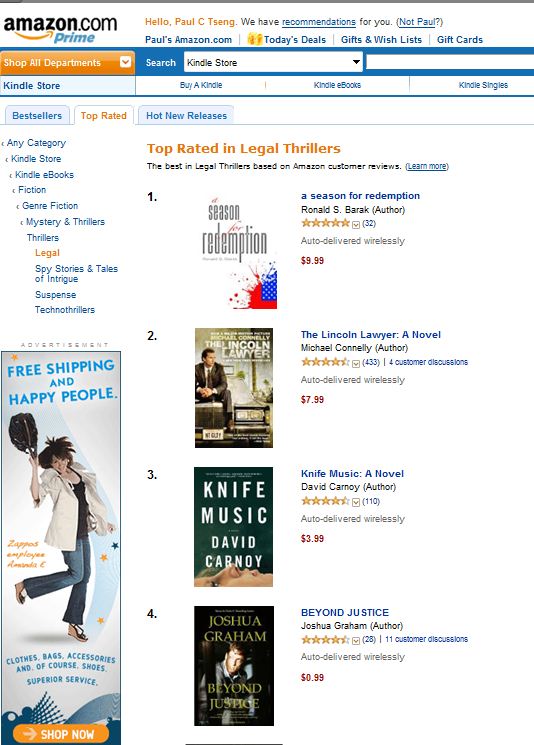Click the Amazon.com Prime logo
534x745 pixels.
click(x=60, y=29)
